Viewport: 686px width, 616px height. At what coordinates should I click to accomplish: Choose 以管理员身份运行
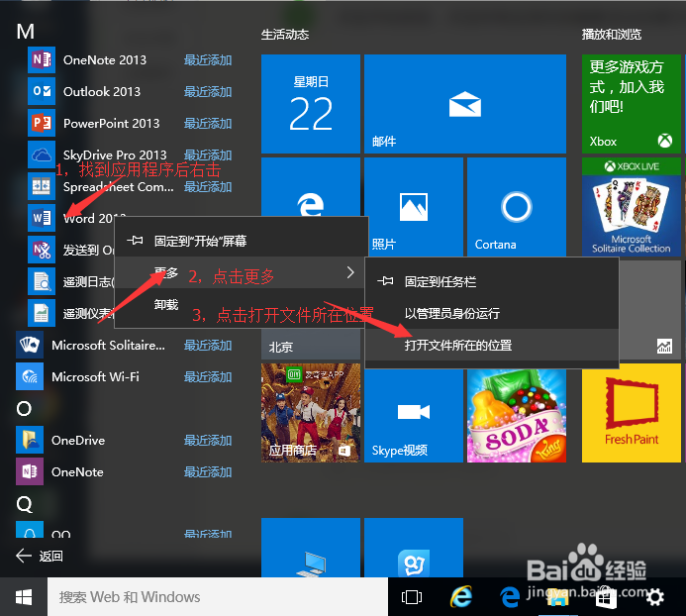click(x=492, y=314)
